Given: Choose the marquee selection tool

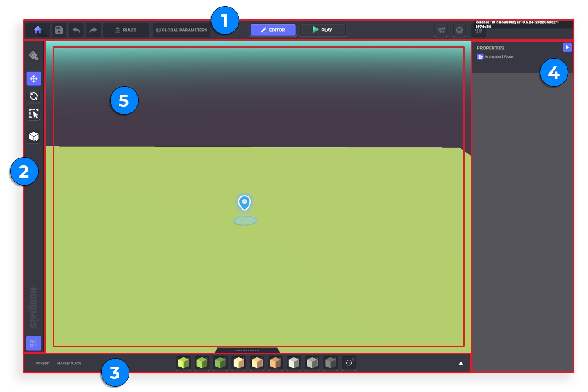Looking at the screenshot, I should [34, 114].
